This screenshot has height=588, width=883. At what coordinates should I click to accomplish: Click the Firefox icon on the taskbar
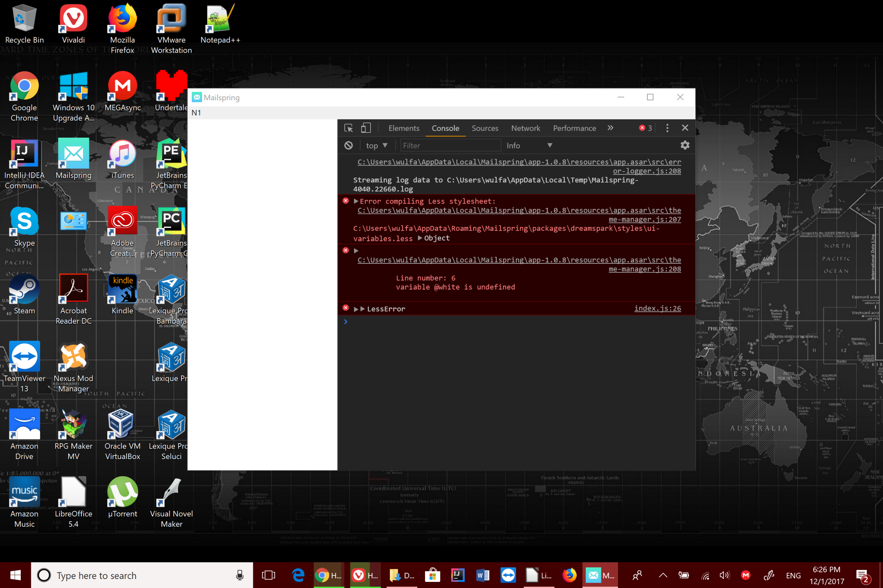pos(569,575)
